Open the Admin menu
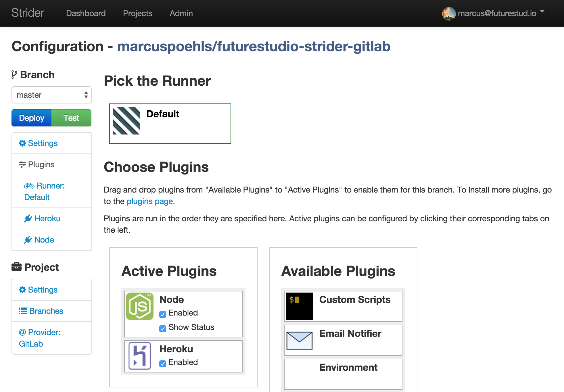This screenshot has width=564, height=392. (181, 13)
